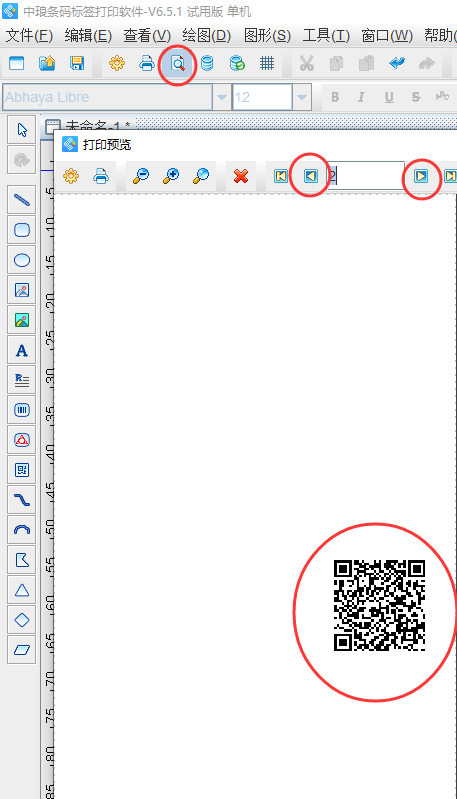Toggle the grid display icon
Screen dimensions: 457x799
click(x=267, y=64)
